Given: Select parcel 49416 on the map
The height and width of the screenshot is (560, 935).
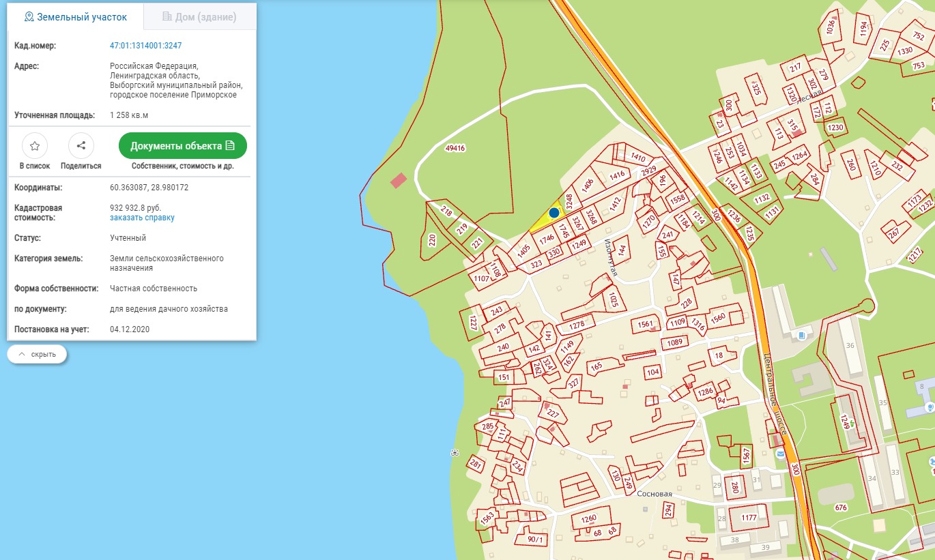Looking at the screenshot, I should click(x=454, y=147).
